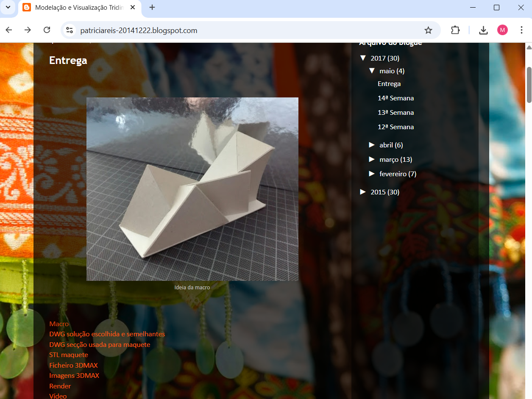Expand the abril archive triangle
Image resolution: width=532 pixels, height=399 pixels.
coord(372,145)
